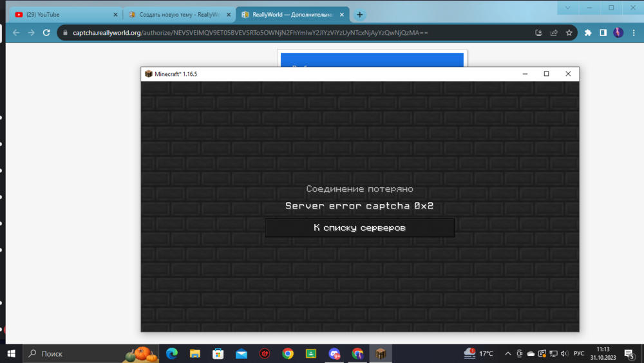Minimize the Minecraft 1.16.5 window
This screenshot has height=363, width=644.
[x=525, y=74]
